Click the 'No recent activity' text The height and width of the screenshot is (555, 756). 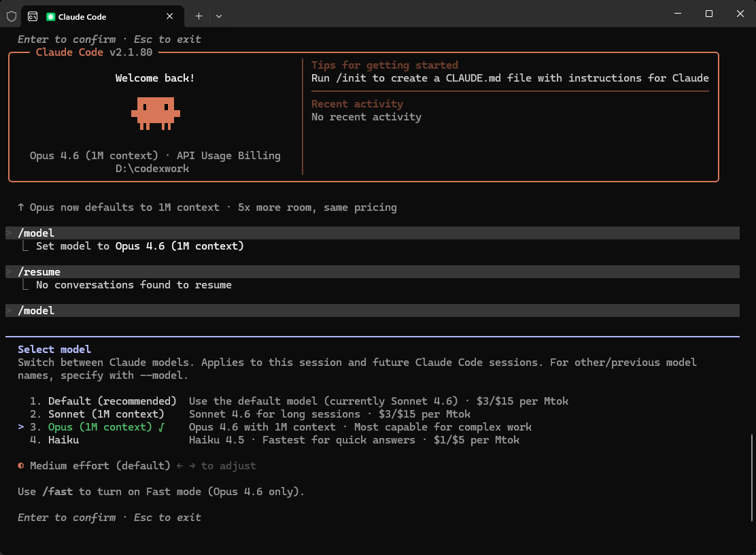366,117
